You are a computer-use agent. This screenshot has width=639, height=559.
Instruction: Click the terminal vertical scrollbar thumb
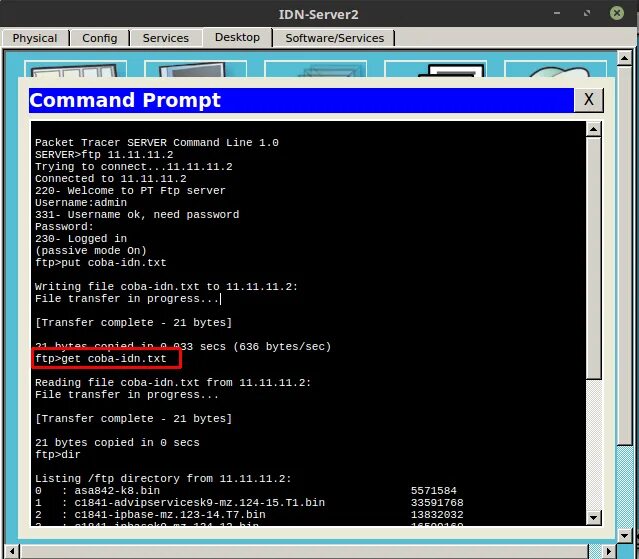593,258
